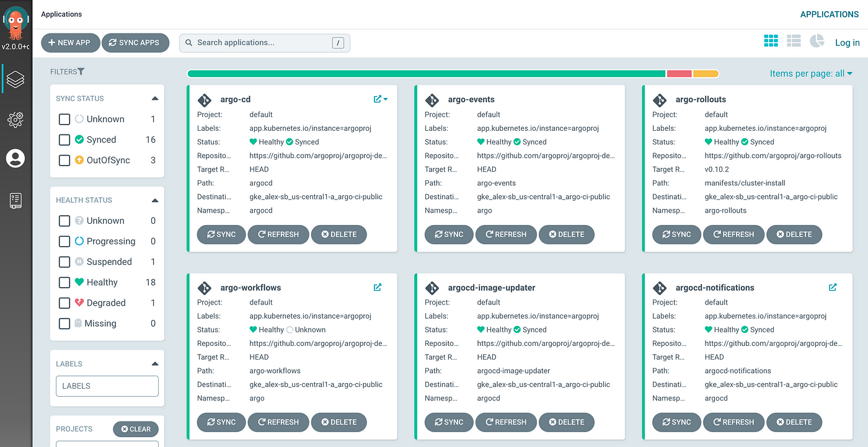
Task: Click the Log in link
Action: tap(847, 43)
